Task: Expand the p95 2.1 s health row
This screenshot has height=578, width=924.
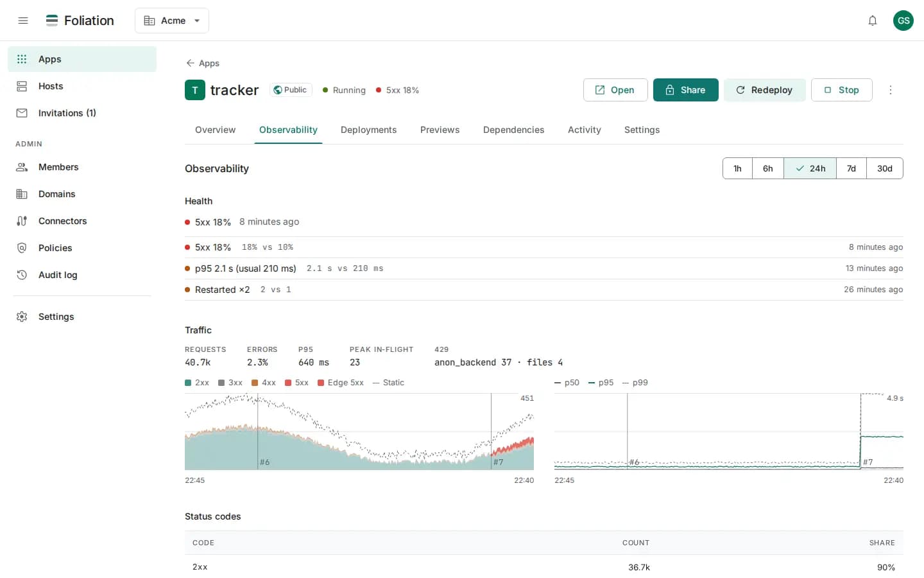Action: [544, 268]
